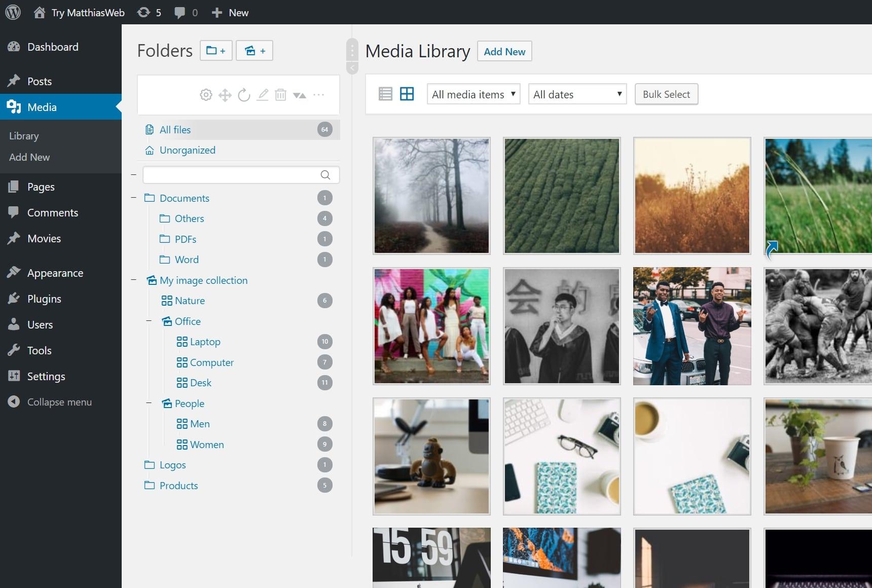Switch Media Library to list view
This screenshot has height=588, width=872.
[x=386, y=94]
